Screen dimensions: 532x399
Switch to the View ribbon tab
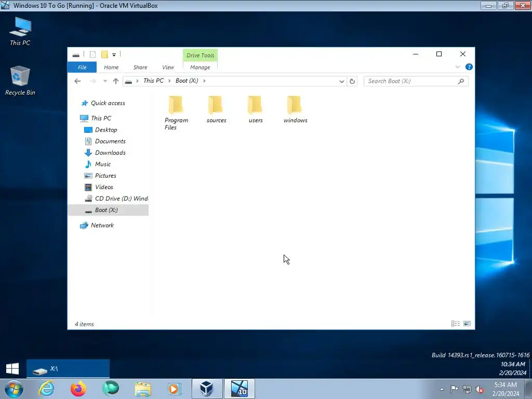[168, 67]
